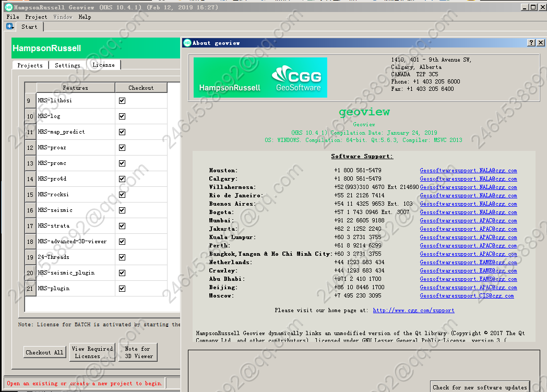Toggle HRS-advanced-3D-viewer checkout checkbox
This screenshot has height=392, width=547.
(x=122, y=241)
